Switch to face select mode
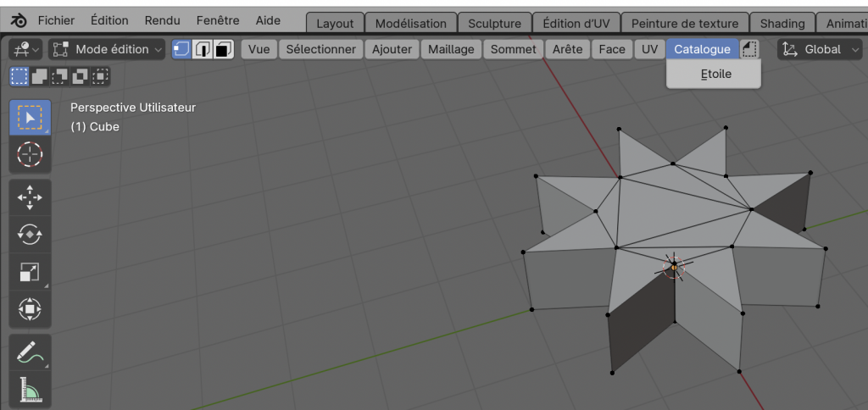 click(x=223, y=49)
